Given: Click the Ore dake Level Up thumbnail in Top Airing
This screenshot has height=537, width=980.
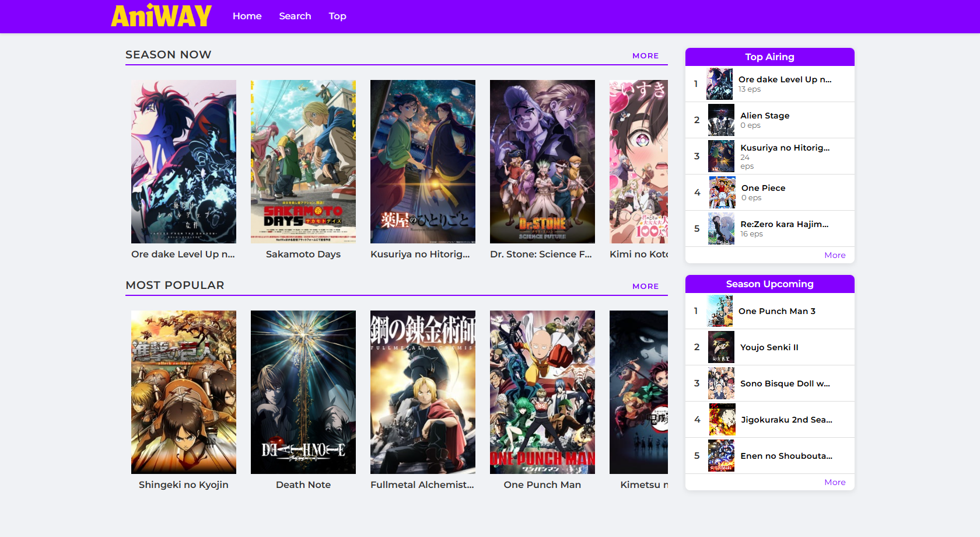Looking at the screenshot, I should 719,84.
